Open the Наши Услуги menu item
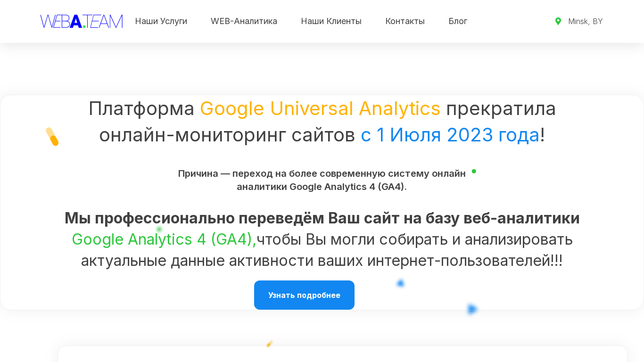 [x=161, y=21]
